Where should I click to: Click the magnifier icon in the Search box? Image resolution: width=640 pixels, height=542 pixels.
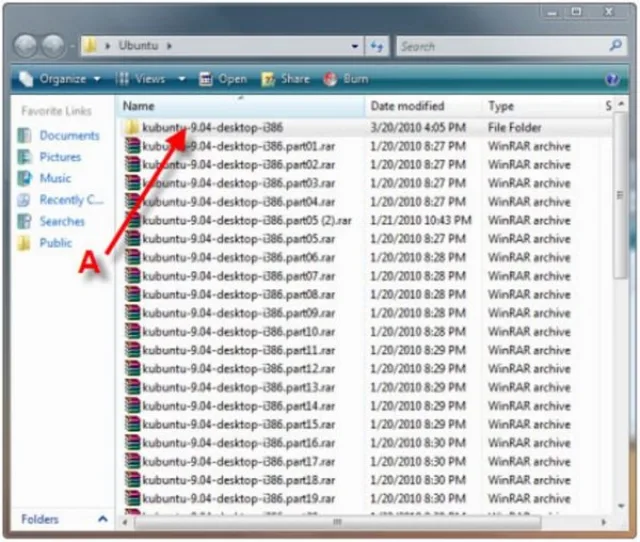click(x=616, y=46)
